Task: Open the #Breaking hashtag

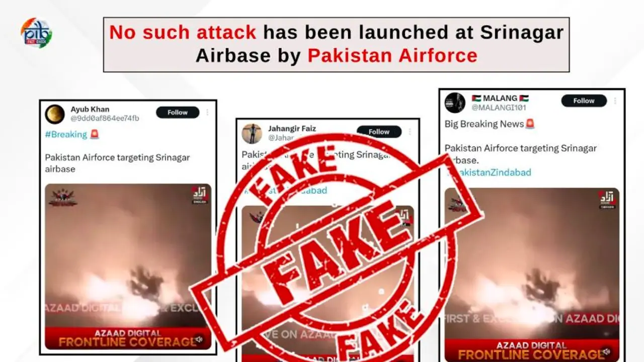Action: point(66,134)
